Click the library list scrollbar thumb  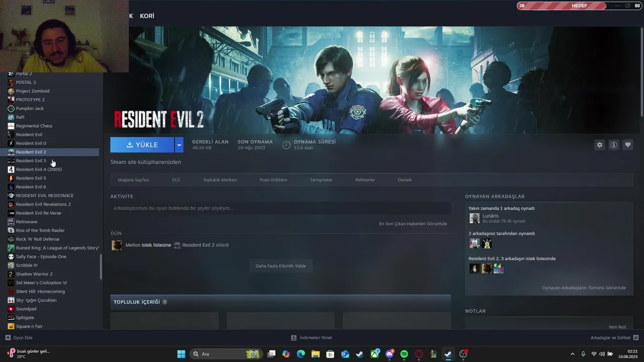[101, 267]
